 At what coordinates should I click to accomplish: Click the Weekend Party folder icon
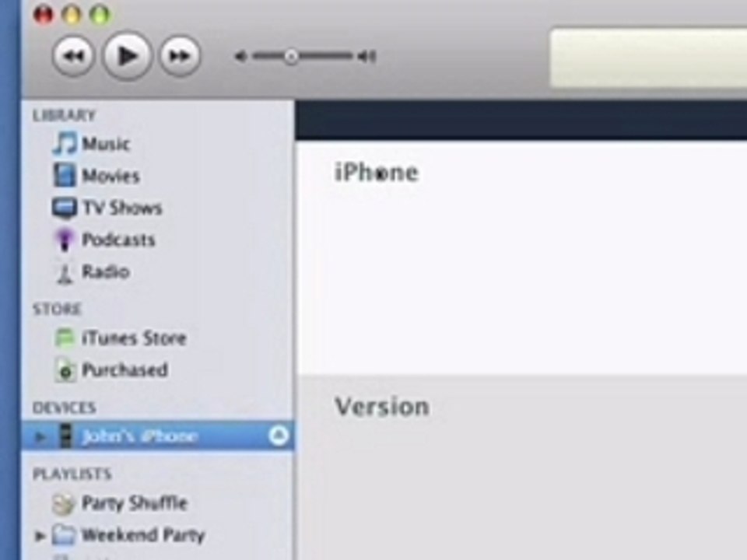pyautogui.click(x=64, y=535)
